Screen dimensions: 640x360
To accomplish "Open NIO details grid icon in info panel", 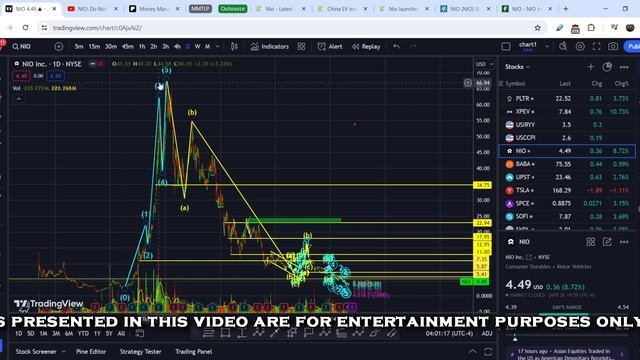I will pyautogui.click(x=591, y=242).
